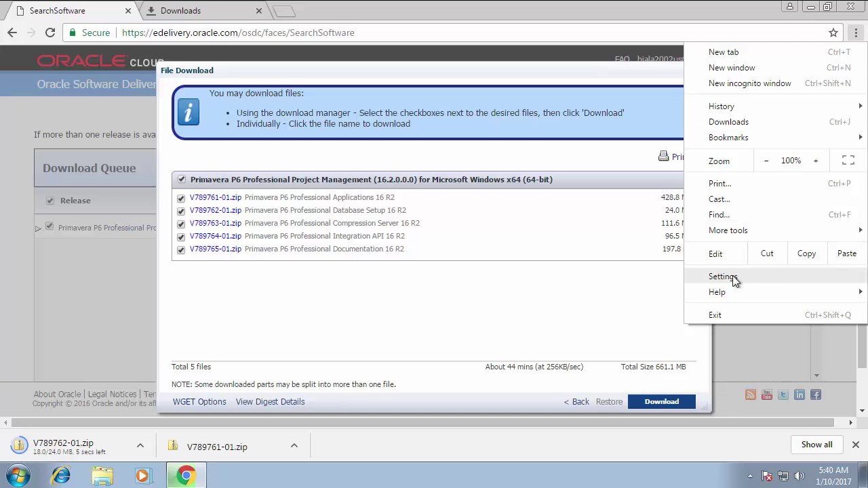Click the Chrome three-dot menu icon
Screen dimensions: 868x488
pyautogui.click(x=856, y=33)
